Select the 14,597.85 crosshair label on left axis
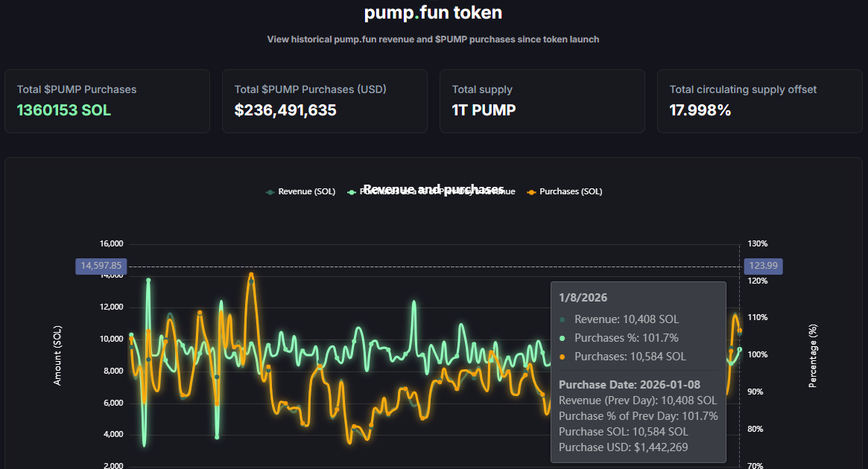The width and height of the screenshot is (868, 469). 101,266
